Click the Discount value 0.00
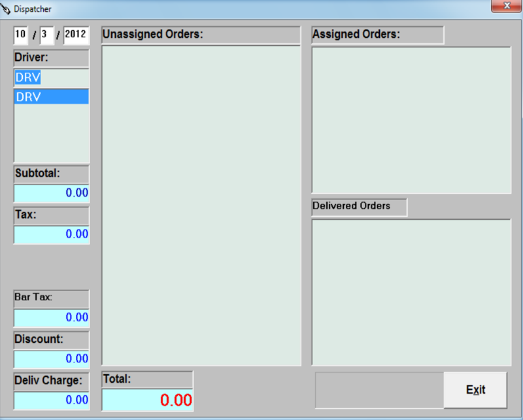Viewport: 523px width, 420px height. point(52,359)
